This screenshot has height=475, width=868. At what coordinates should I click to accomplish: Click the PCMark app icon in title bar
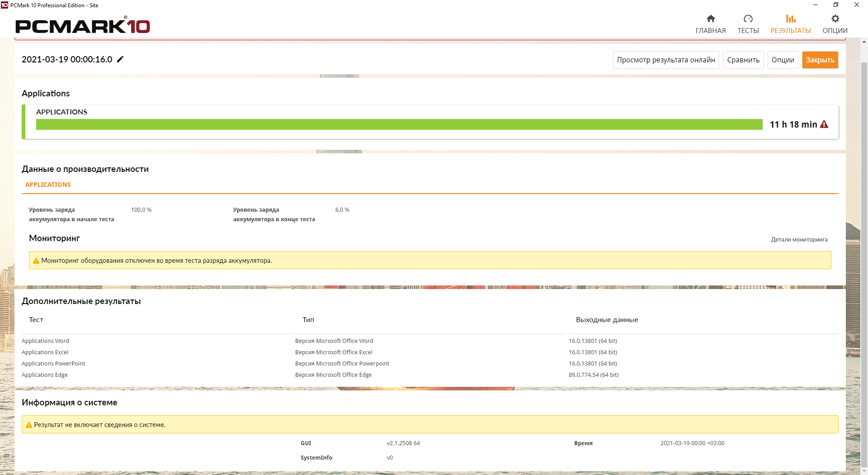[x=5, y=5]
